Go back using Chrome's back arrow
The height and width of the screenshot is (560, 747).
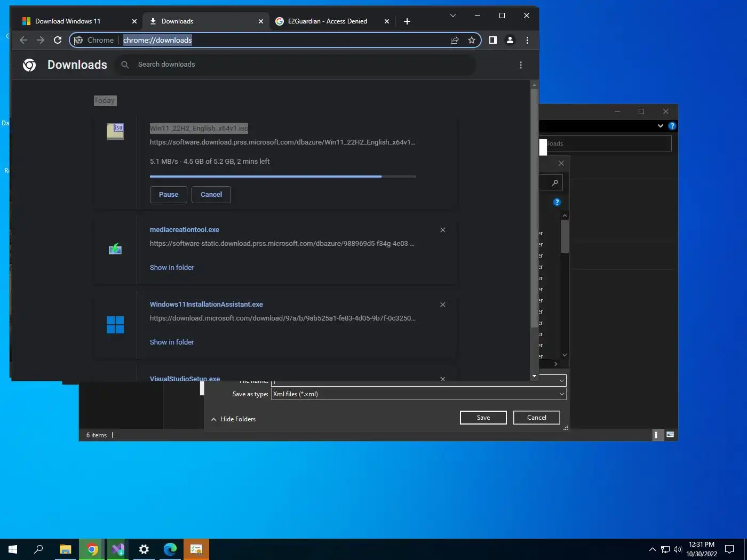23,40
